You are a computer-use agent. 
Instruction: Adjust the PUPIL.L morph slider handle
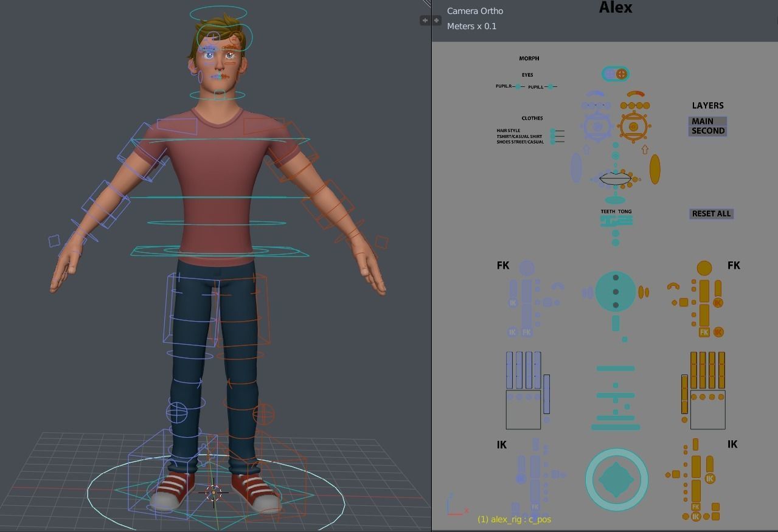[x=550, y=87]
